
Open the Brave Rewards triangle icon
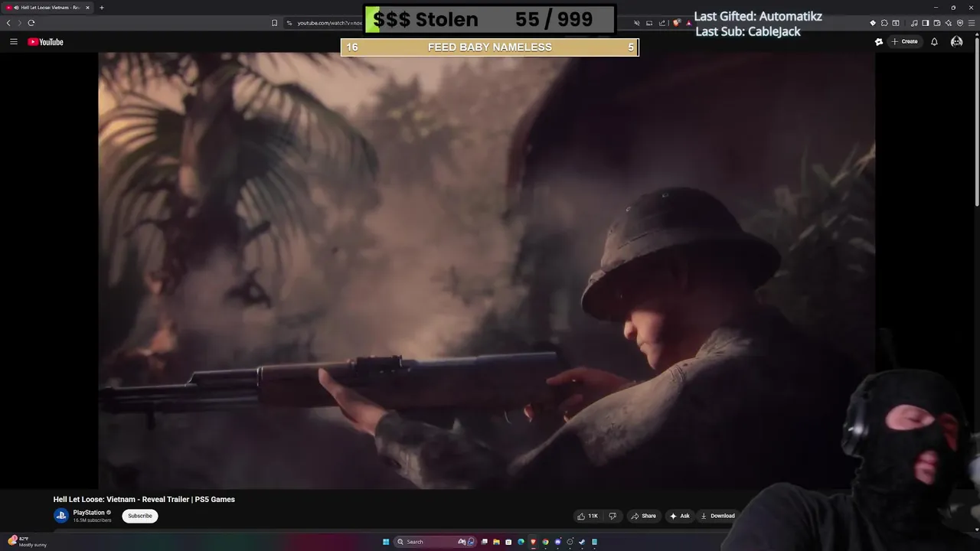689,23
